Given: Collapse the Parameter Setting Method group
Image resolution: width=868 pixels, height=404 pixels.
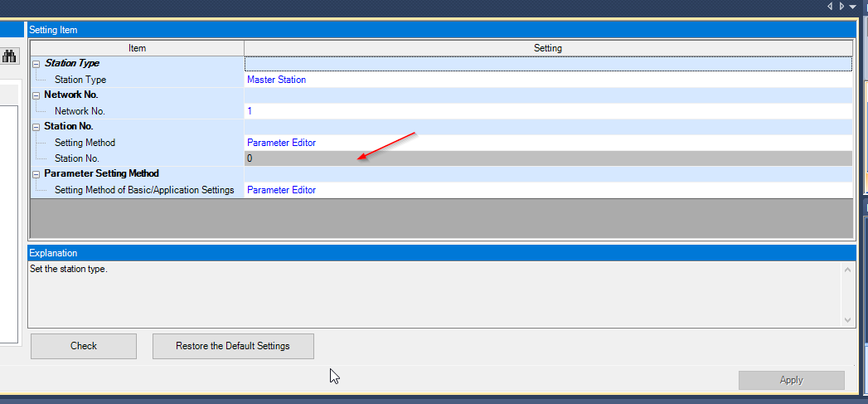Looking at the screenshot, I should (36, 174).
